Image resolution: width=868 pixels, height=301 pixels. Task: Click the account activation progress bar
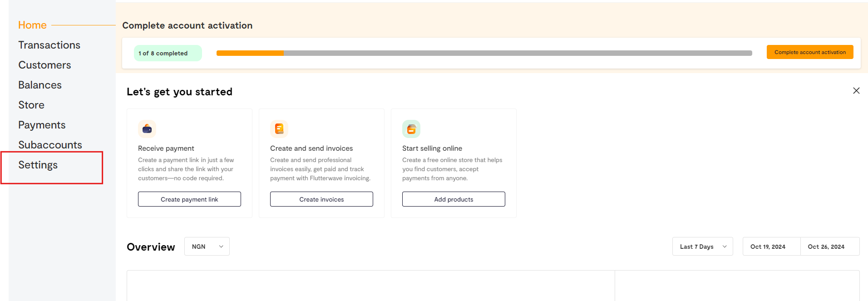[x=484, y=53]
